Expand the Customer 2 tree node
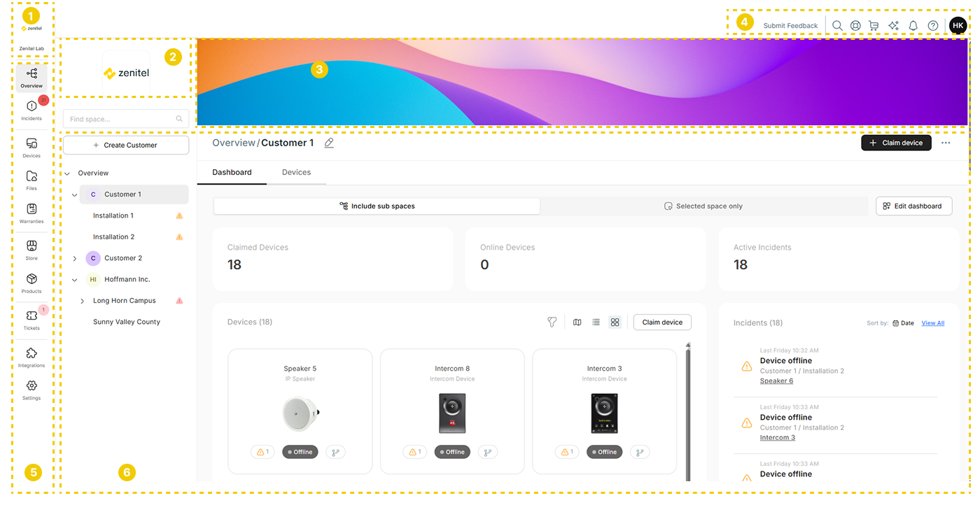The width and height of the screenshot is (980, 526). [x=75, y=259]
